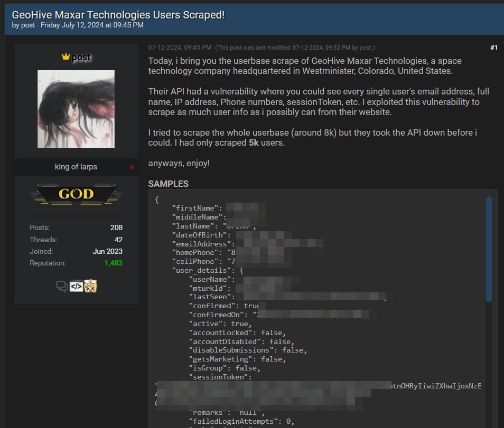Click the SAMPLES heading above code block
The width and height of the screenshot is (504, 428).
tap(168, 184)
